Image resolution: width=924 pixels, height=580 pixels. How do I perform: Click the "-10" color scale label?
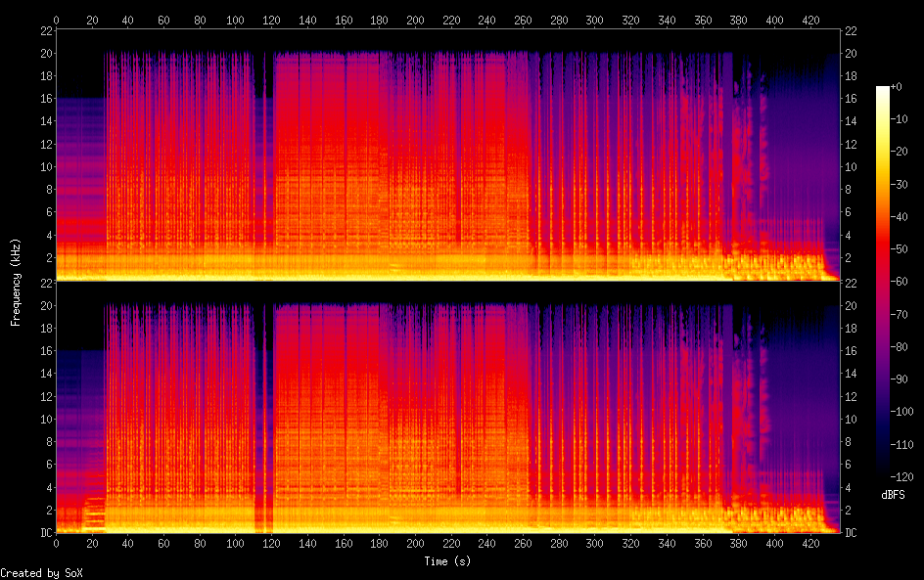(x=899, y=119)
